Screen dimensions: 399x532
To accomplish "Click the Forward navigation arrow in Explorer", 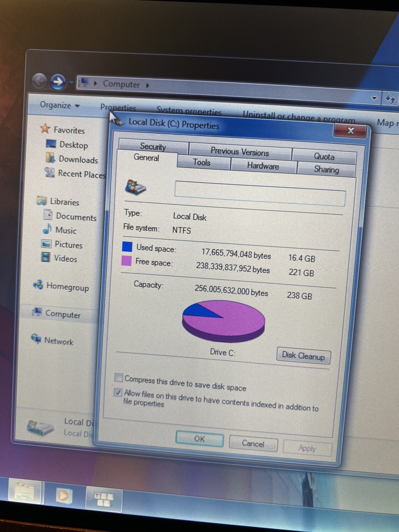I will (x=58, y=81).
